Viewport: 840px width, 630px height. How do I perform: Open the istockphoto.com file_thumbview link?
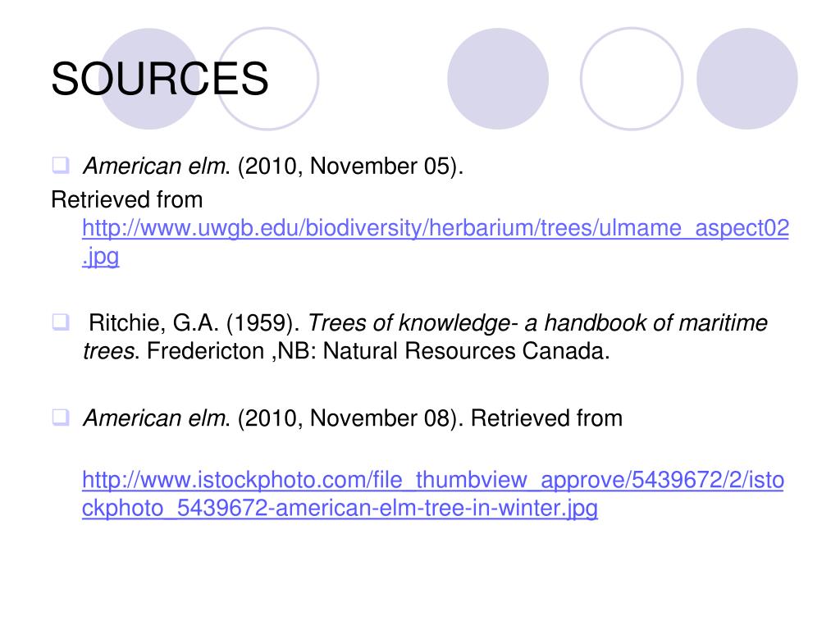coord(433,480)
